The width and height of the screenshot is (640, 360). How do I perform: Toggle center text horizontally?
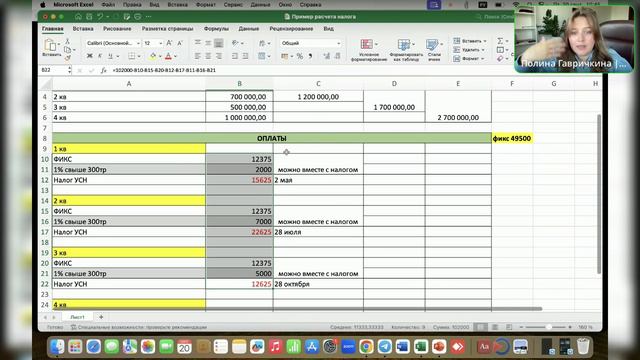click(x=208, y=56)
